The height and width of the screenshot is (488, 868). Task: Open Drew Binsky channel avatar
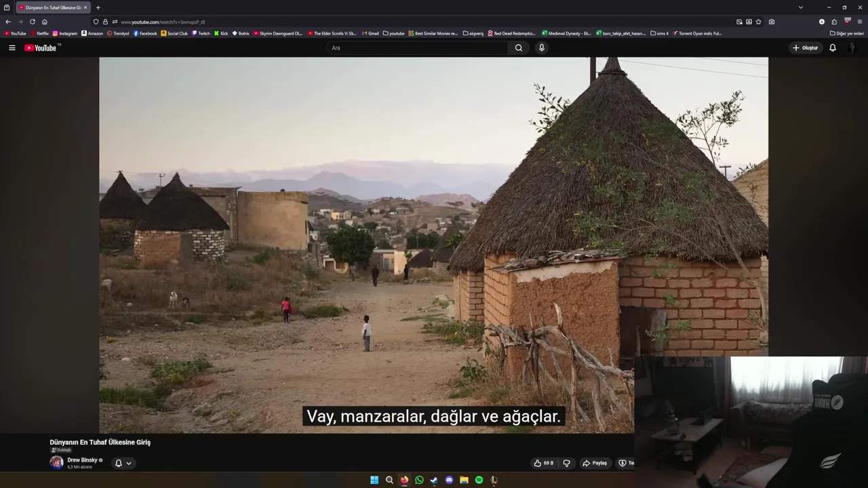[56, 463]
